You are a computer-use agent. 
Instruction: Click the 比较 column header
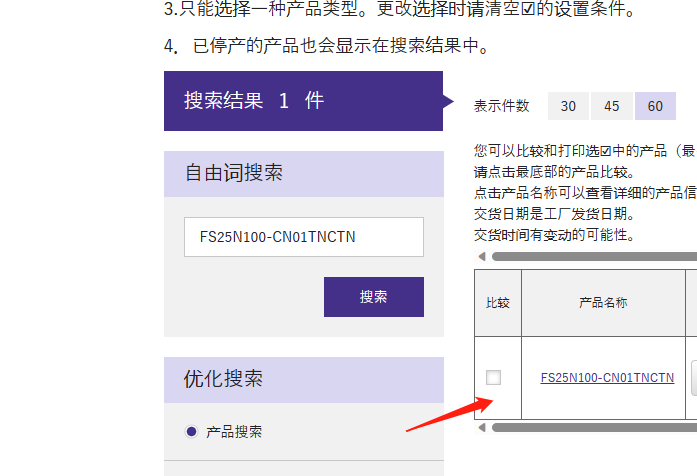coord(497,302)
